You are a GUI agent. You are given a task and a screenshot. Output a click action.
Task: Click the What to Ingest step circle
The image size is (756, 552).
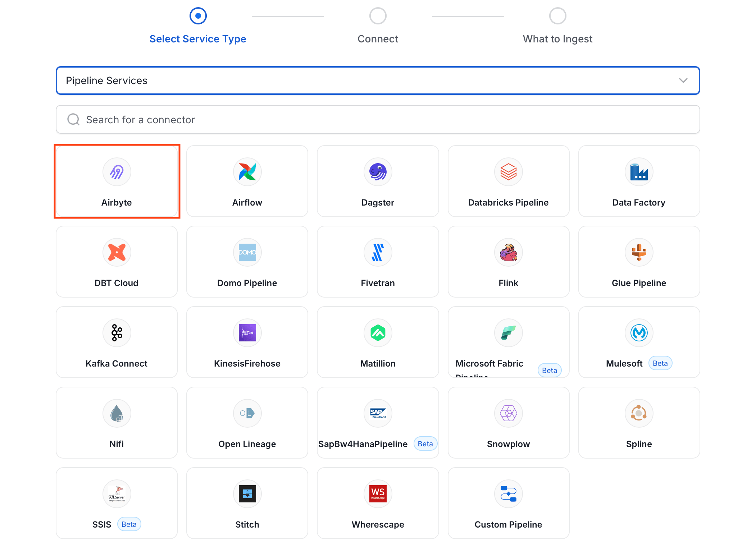point(557,16)
